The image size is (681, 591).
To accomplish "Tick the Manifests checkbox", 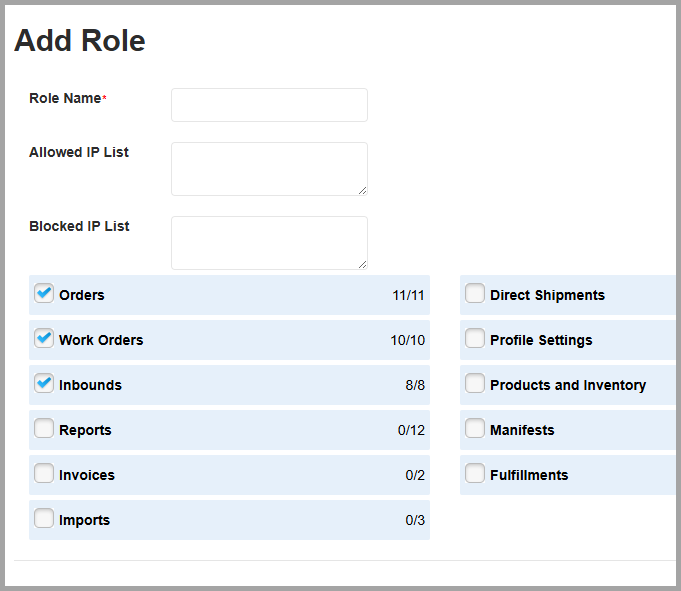I will click(475, 429).
